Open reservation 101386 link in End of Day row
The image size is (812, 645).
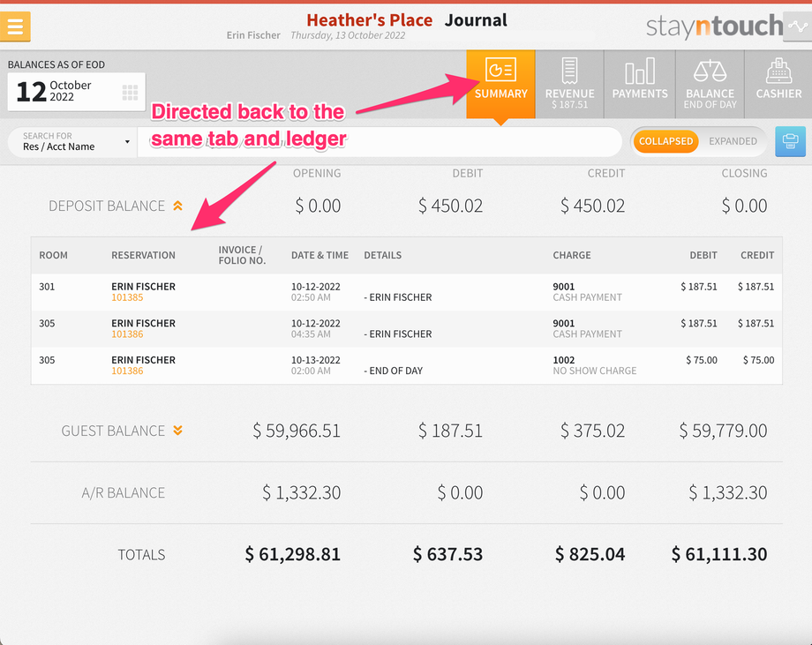pyautogui.click(x=127, y=371)
